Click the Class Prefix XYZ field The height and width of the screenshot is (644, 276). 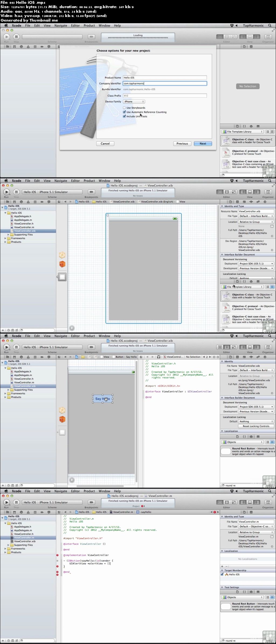165,96
